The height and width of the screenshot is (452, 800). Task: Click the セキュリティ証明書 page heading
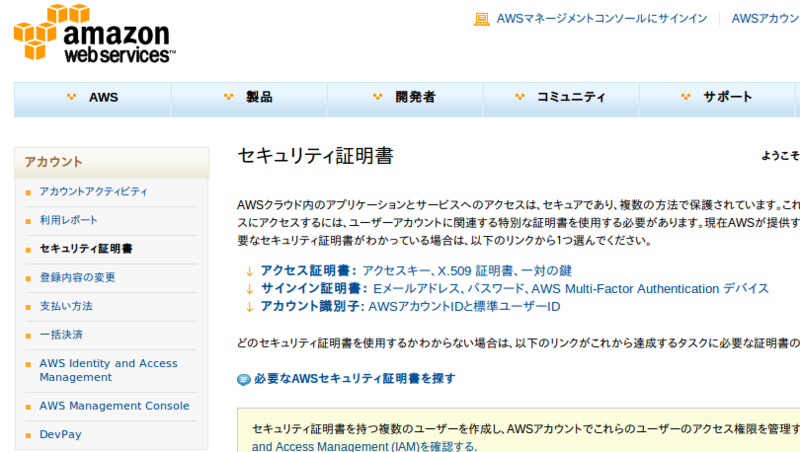315,156
